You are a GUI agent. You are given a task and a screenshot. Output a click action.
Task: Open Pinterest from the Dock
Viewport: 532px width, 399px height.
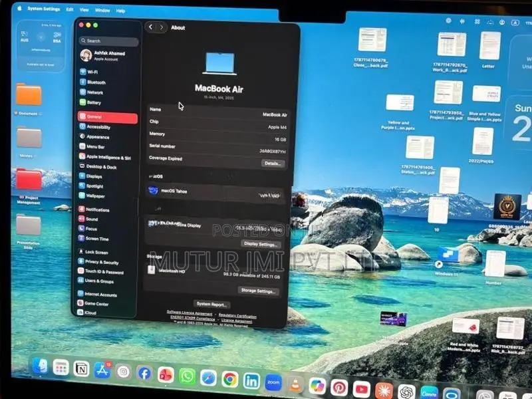339,388
